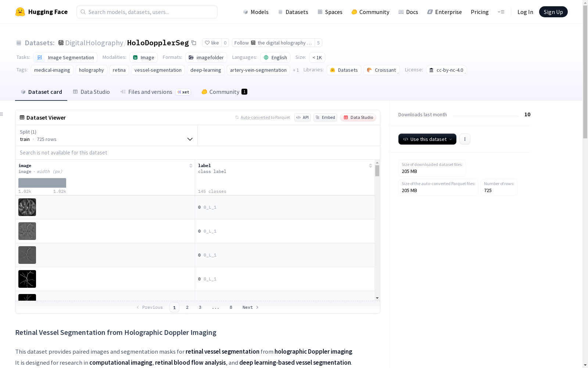Switch to the Data Studio tab
This screenshot has width=588, height=368.
92,92
